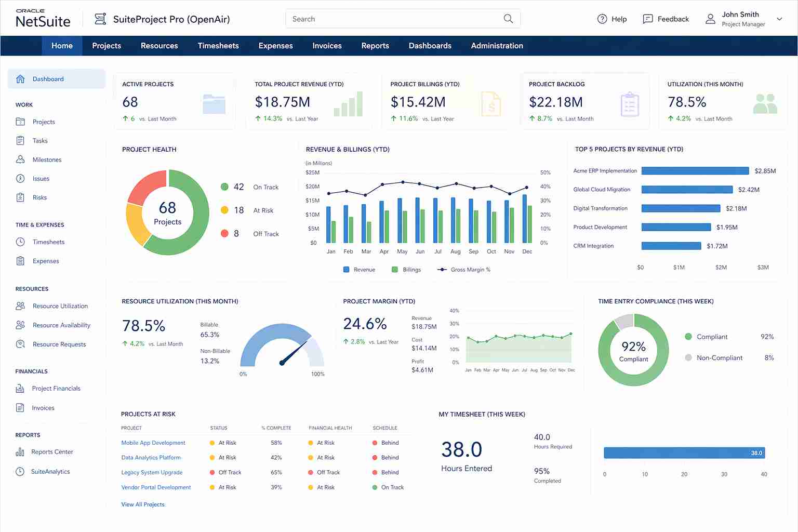Click the red Off Track legend dot
This screenshot has width=798, height=532.
(224, 233)
